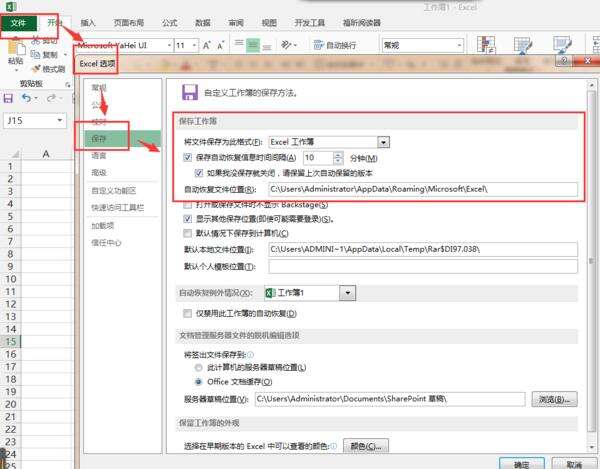Click the Wrap Text icon

[x=318, y=45]
